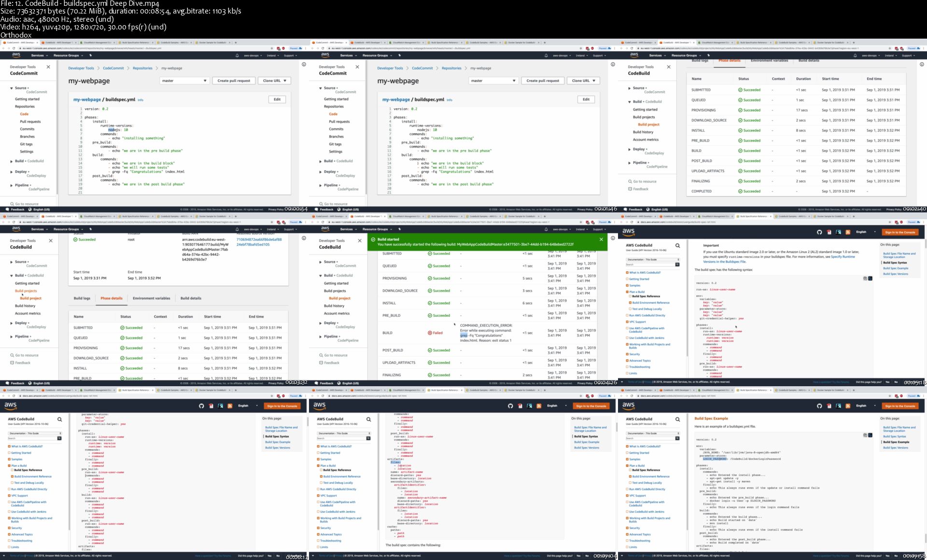
Task: Select Pull requests in the 00:00:54 sidebar
Action: pyautogui.click(x=30, y=122)
